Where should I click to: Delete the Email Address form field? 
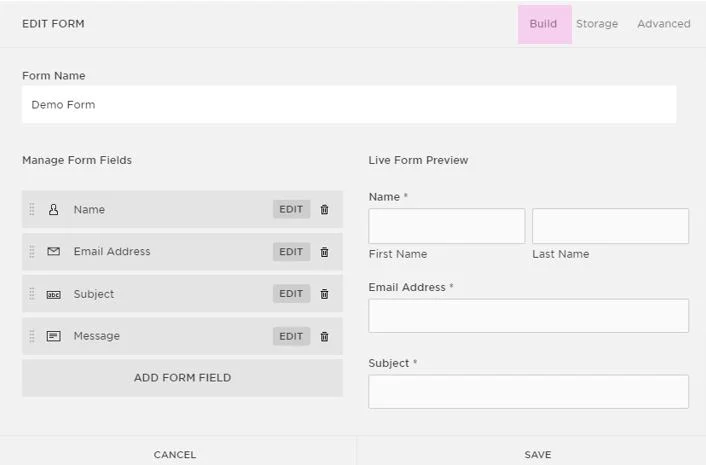coord(324,252)
